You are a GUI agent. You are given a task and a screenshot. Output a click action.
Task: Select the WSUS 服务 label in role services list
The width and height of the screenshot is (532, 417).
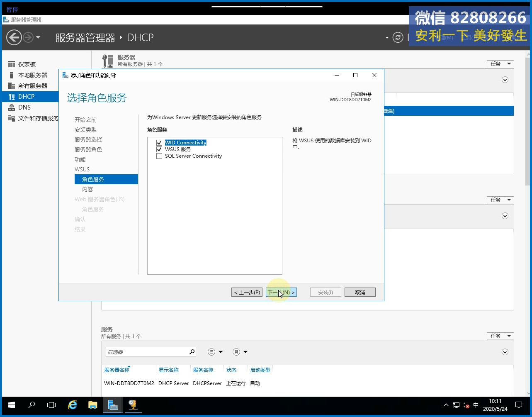click(x=178, y=149)
